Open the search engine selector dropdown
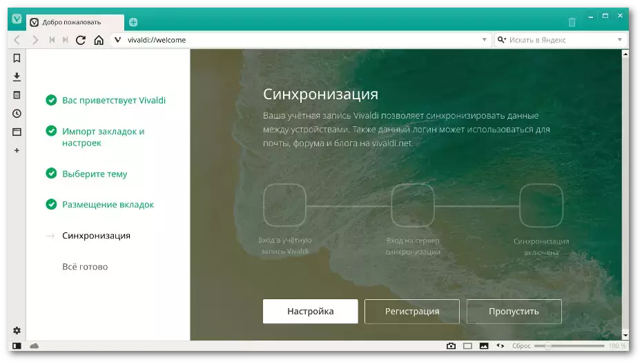 502,40
